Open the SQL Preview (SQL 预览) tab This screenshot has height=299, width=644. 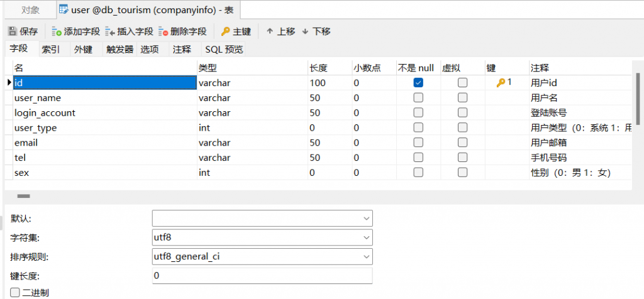(x=224, y=49)
